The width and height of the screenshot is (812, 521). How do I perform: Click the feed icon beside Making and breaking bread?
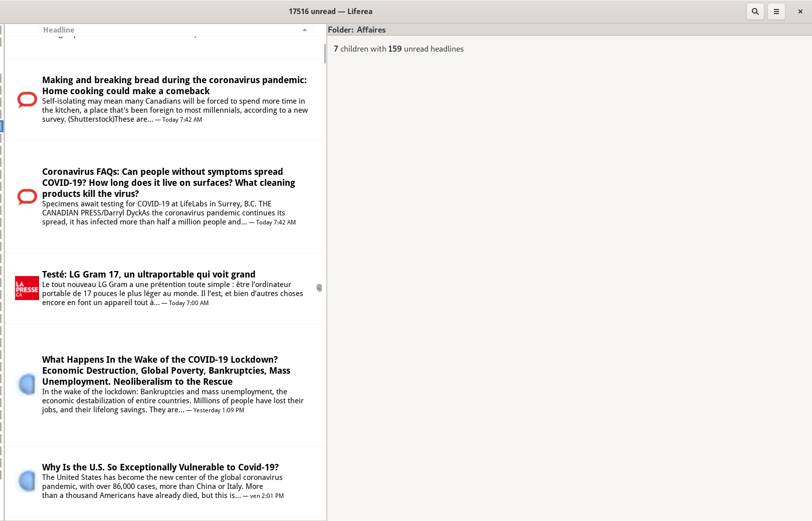(x=27, y=99)
